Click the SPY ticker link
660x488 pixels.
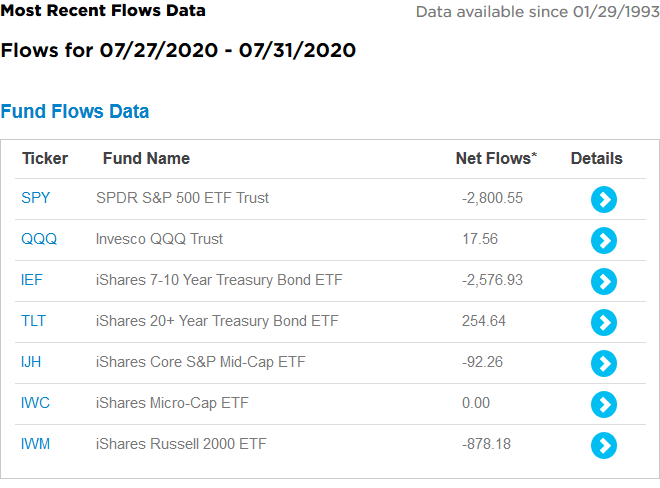click(x=35, y=198)
